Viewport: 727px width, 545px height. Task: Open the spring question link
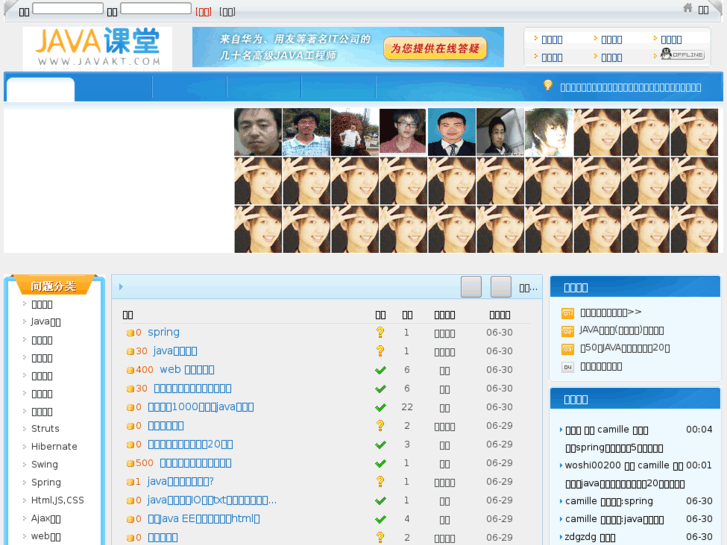click(163, 332)
